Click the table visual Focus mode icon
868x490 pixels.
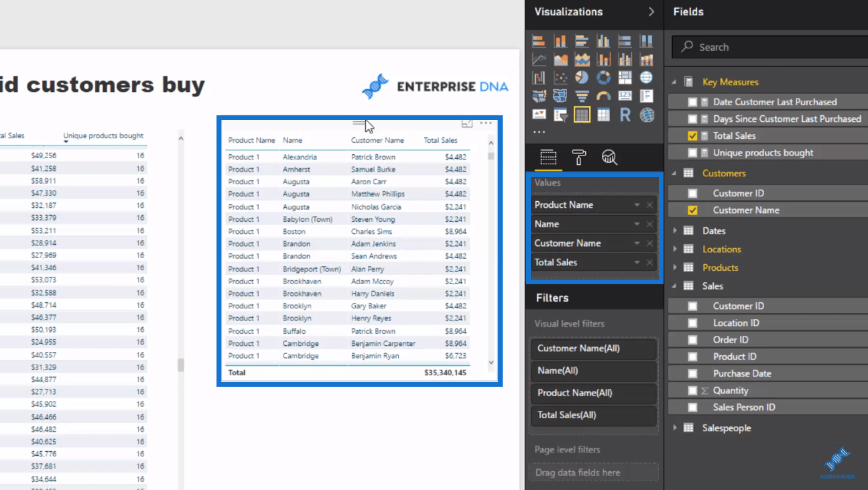point(467,123)
